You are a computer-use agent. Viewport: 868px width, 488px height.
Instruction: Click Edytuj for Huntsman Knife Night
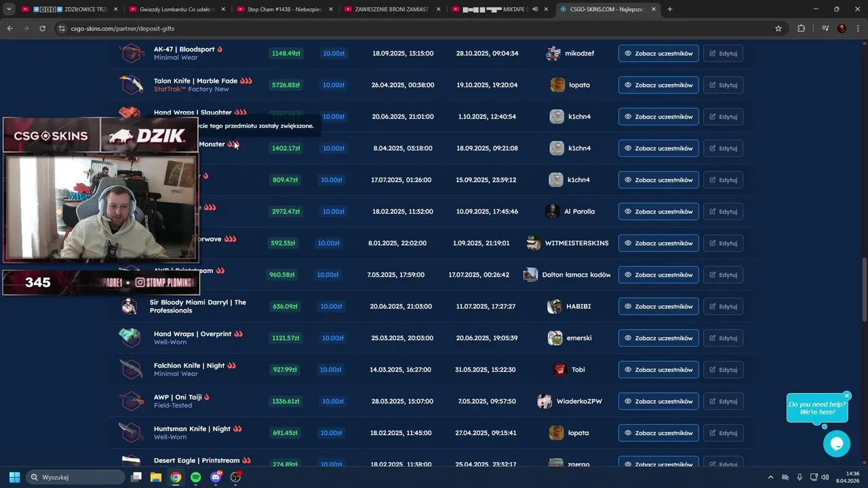[723, 432]
